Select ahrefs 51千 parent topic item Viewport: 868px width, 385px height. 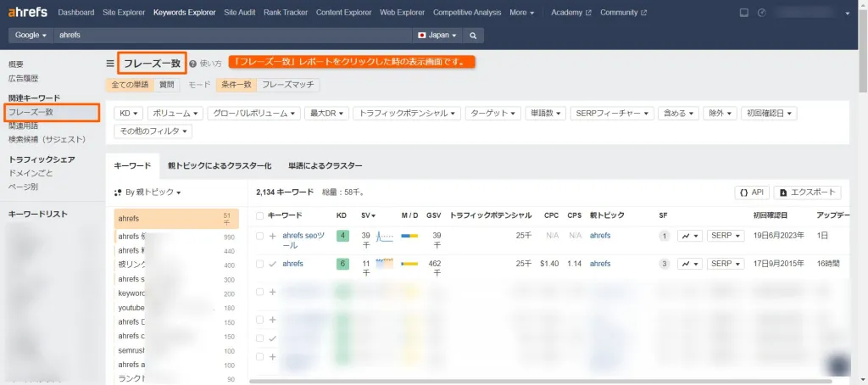(x=176, y=219)
